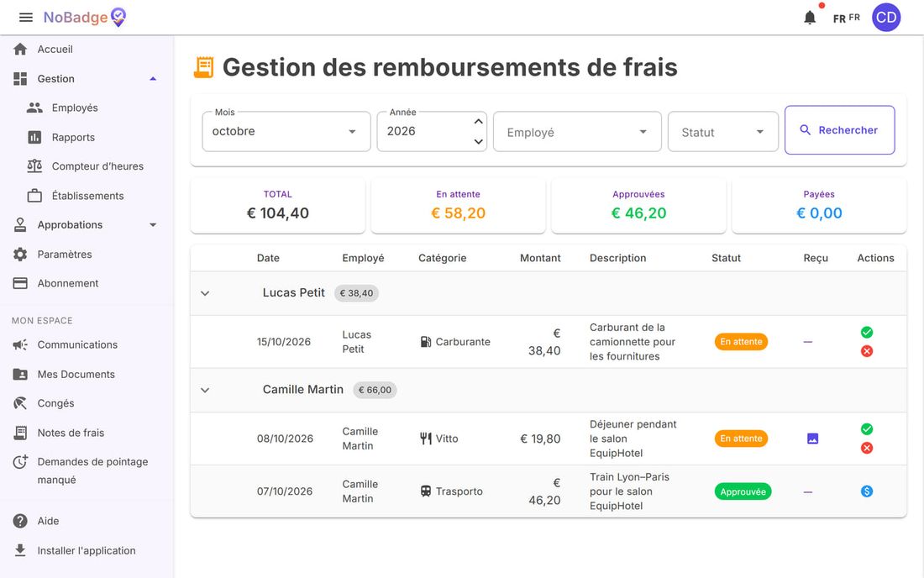The height and width of the screenshot is (578, 924).
Task: Click the Payées € 0,00 card
Action: [818, 206]
